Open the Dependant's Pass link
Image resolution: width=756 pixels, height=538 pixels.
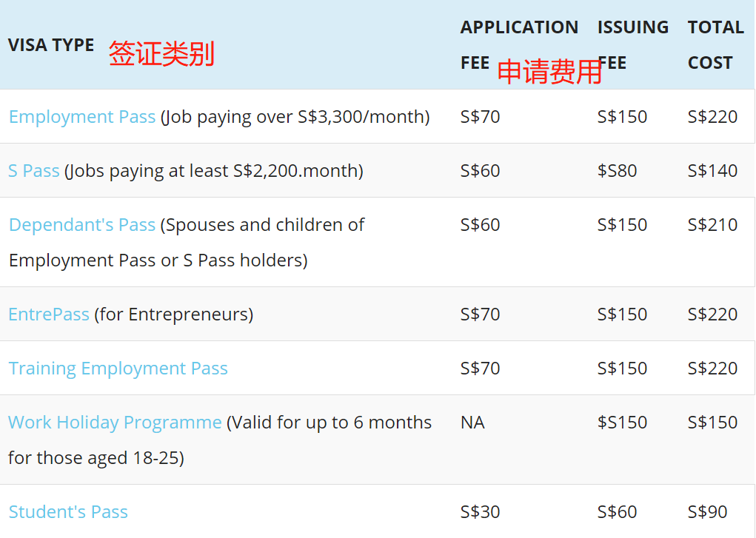click(x=82, y=225)
